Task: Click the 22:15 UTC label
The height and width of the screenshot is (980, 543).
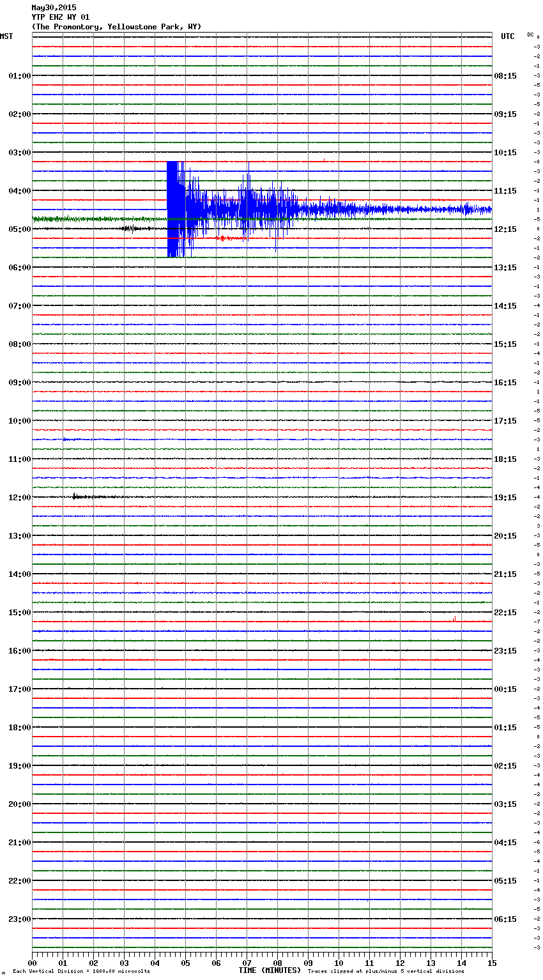Action: pos(505,613)
